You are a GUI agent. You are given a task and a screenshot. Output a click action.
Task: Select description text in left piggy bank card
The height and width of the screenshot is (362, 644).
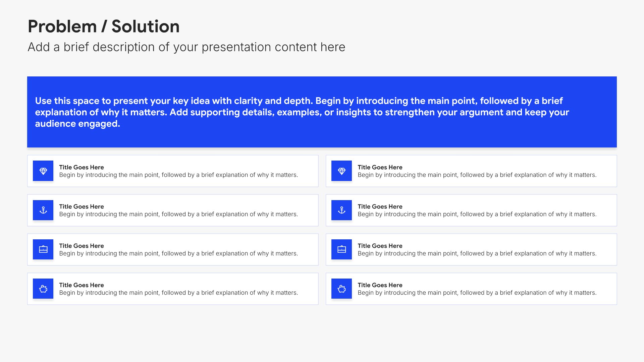178,293
